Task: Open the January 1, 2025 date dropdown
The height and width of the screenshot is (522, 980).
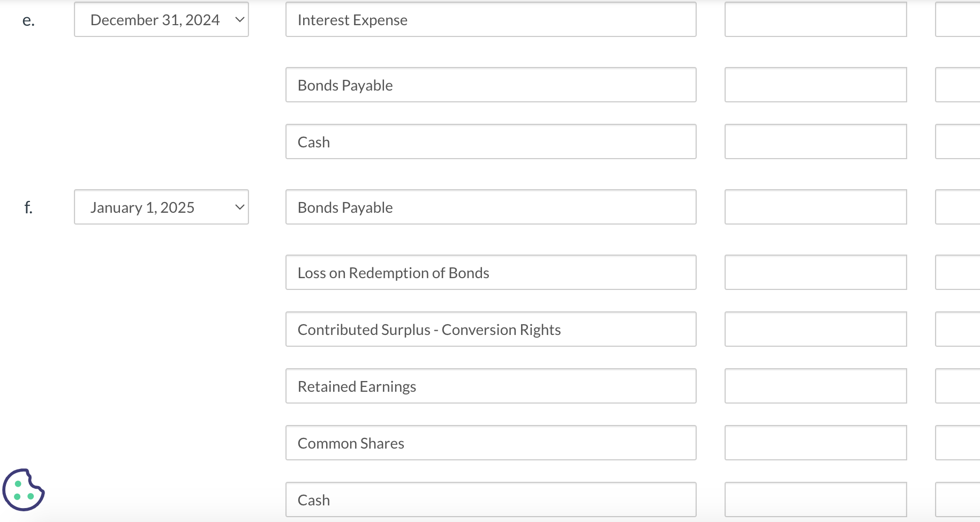Action: pyautogui.click(x=161, y=207)
